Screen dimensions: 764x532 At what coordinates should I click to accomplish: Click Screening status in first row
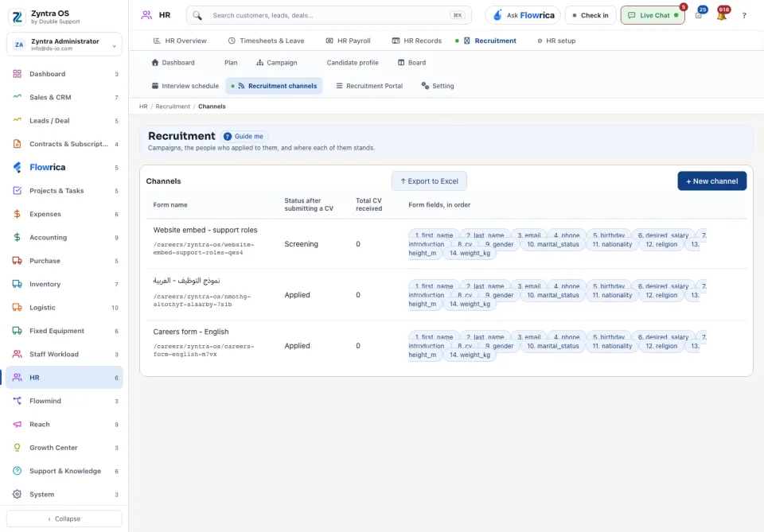301,244
